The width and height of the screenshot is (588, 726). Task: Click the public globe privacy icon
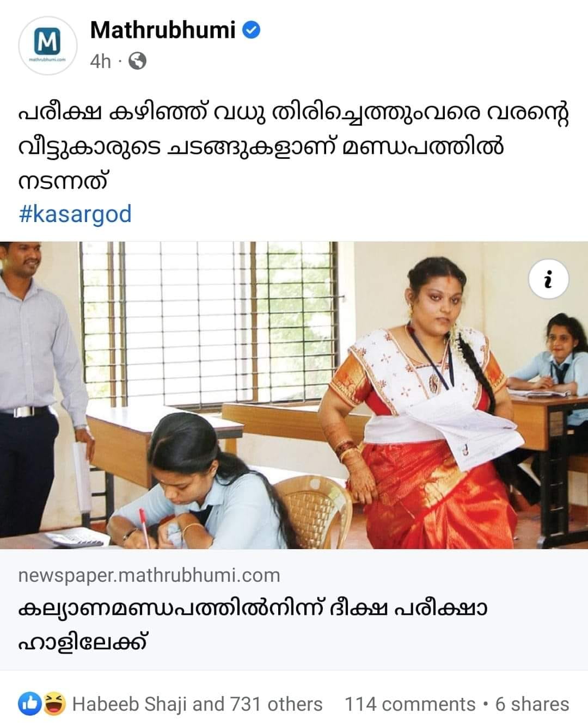pyautogui.click(x=137, y=61)
